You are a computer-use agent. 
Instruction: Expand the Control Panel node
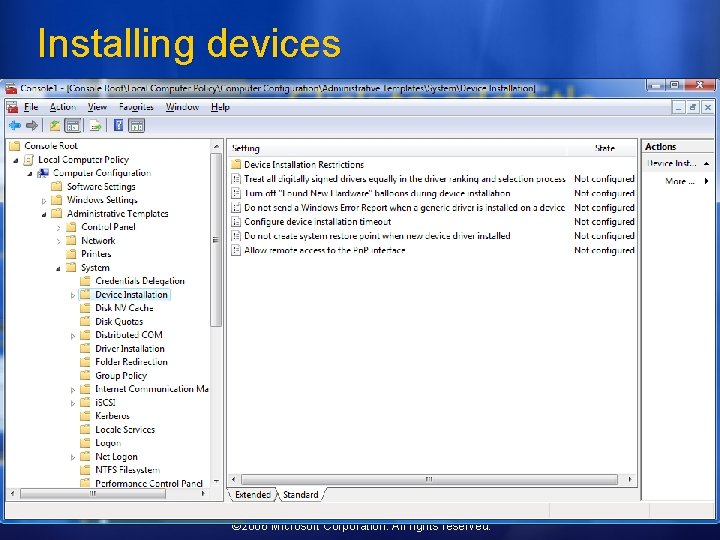(59, 228)
